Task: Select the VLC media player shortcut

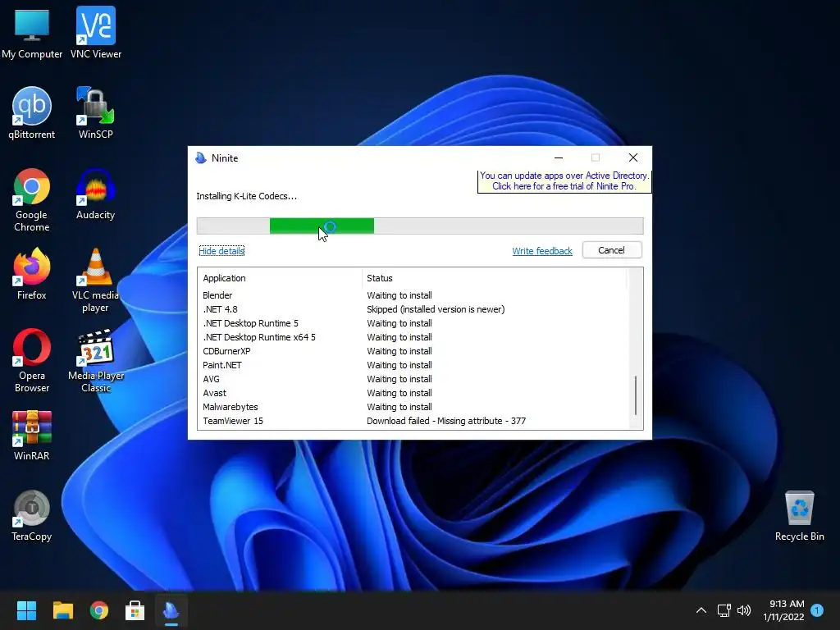Action: tap(95, 281)
